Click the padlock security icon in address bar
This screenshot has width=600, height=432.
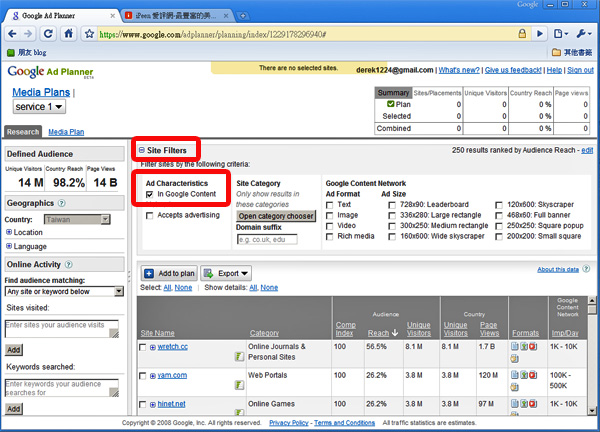click(x=522, y=34)
